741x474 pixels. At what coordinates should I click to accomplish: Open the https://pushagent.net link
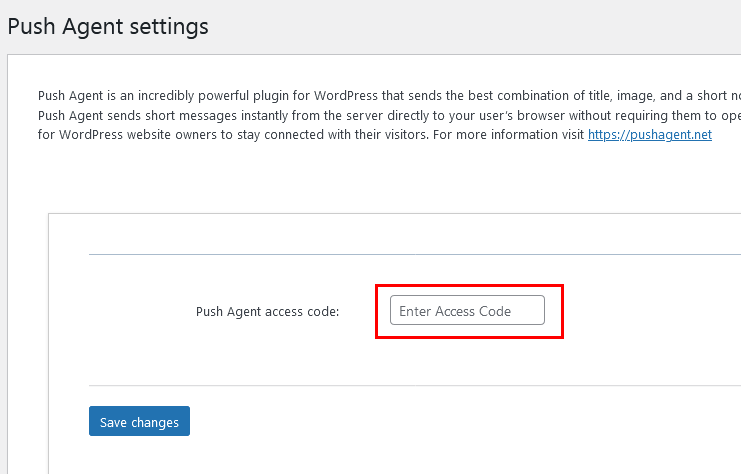(x=650, y=135)
